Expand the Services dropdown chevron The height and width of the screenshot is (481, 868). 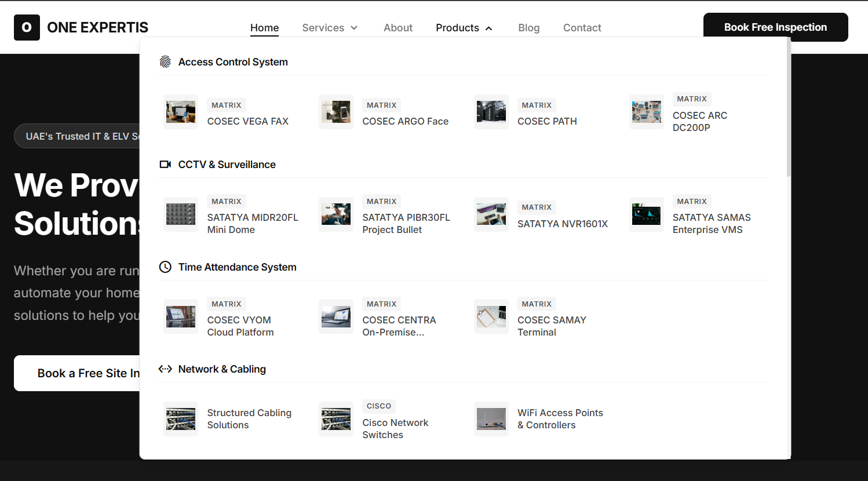pyautogui.click(x=354, y=28)
